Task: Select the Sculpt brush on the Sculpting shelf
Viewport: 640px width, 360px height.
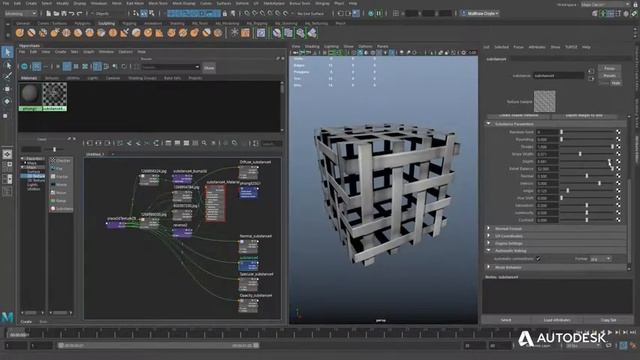Action: 20,33
